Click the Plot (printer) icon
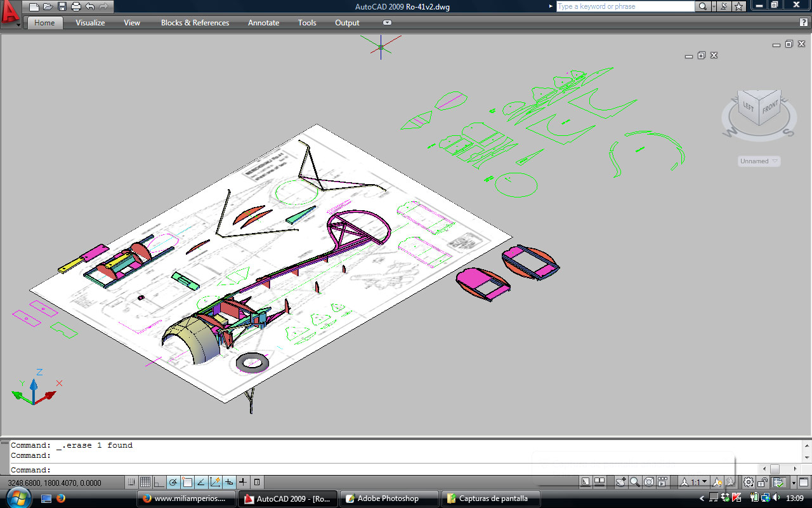Viewport: 812px width, 508px height. click(76, 7)
